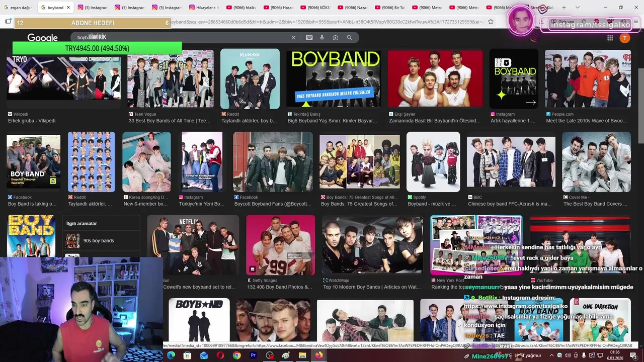Open the Netflix boyband image thumbnail
This screenshot has height=362, width=644.
pyautogui.click(x=193, y=245)
